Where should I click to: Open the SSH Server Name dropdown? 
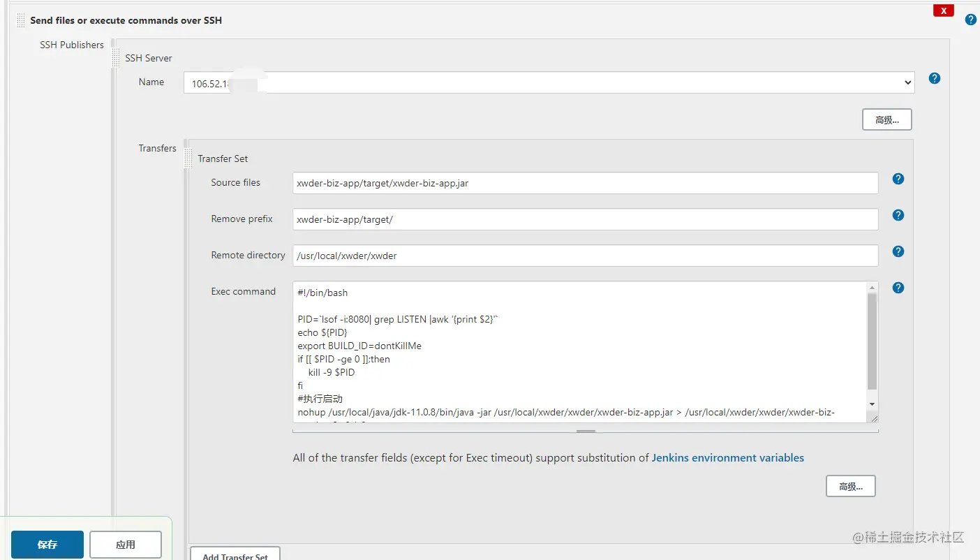pyautogui.click(x=549, y=82)
